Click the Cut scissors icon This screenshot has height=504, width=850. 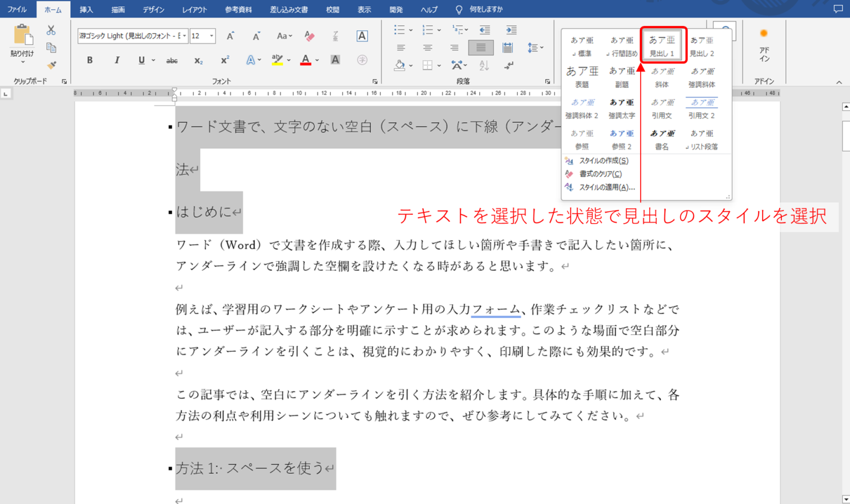click(51, 30)
